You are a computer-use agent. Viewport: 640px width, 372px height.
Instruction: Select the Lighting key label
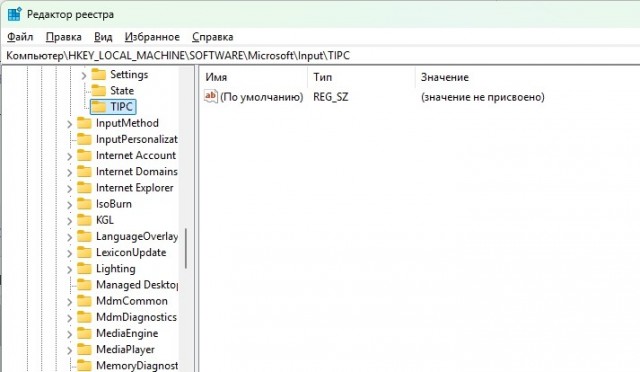click(x=116, y=269)
